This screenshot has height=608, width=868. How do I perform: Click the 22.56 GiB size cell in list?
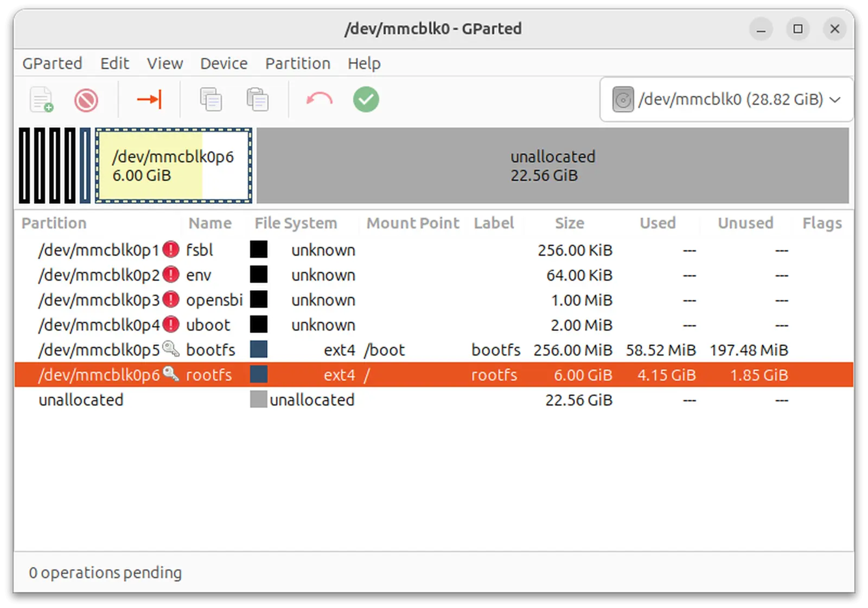[579, 400]
